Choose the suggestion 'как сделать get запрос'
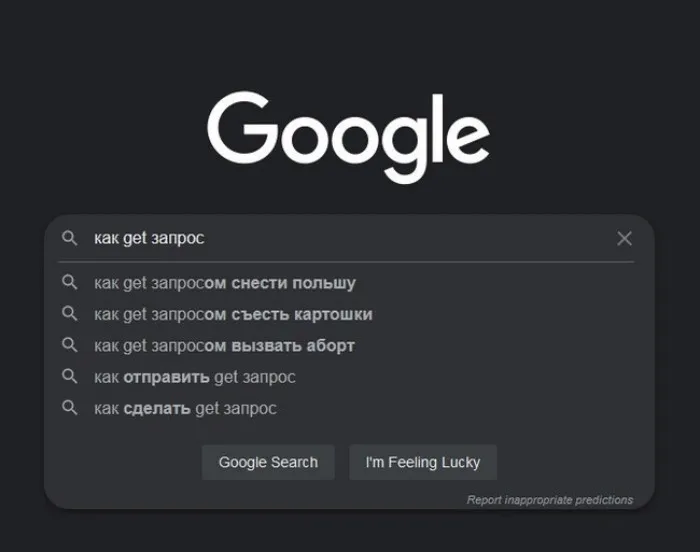 (x=185, y=408)
